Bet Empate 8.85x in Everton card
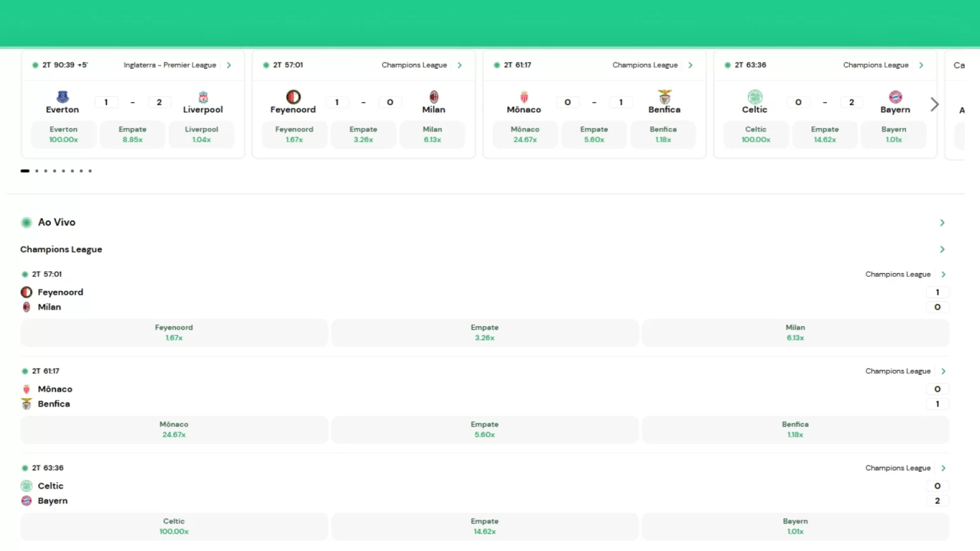 click(133, 135)
